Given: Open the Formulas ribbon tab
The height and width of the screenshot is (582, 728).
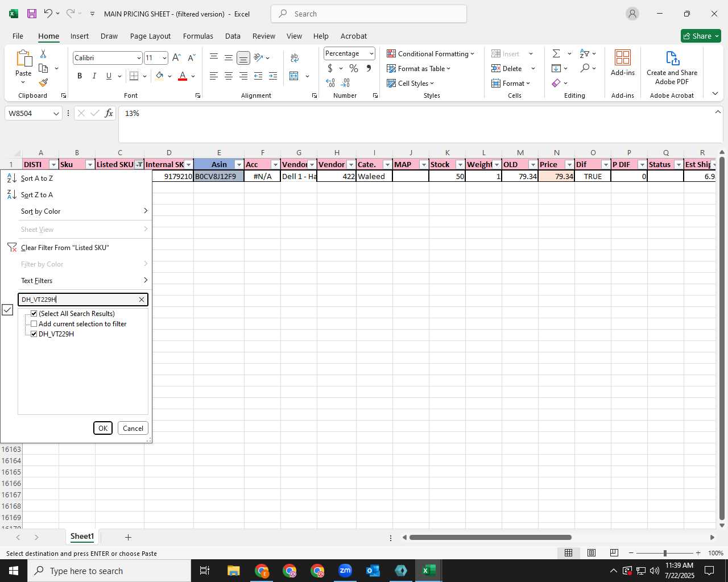Looking at the screenshot, I should pos(198,36).
